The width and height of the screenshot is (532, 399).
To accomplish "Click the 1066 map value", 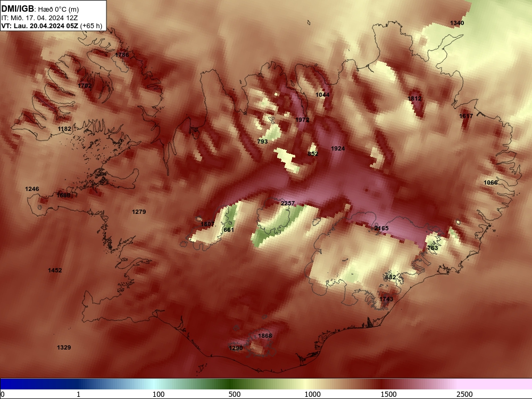I will [x=491, y=182].
